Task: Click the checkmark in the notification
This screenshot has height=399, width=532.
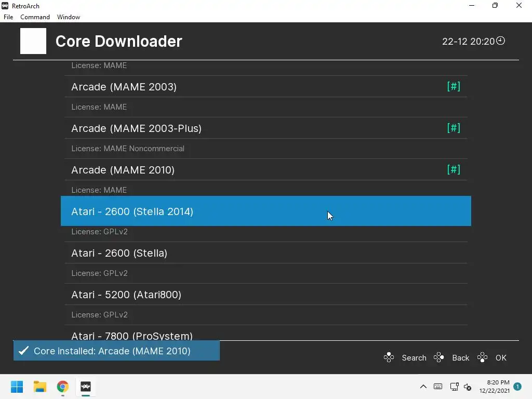Action: (23, 351)
